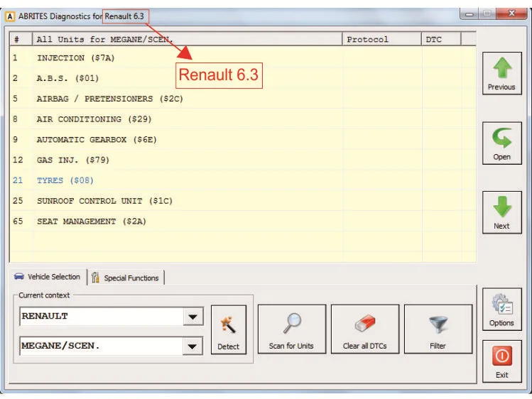The image size is (532, 399).
Task: Select AIRBAG / PRETENSIONERS ($2C) row
Action: point(243,99)
